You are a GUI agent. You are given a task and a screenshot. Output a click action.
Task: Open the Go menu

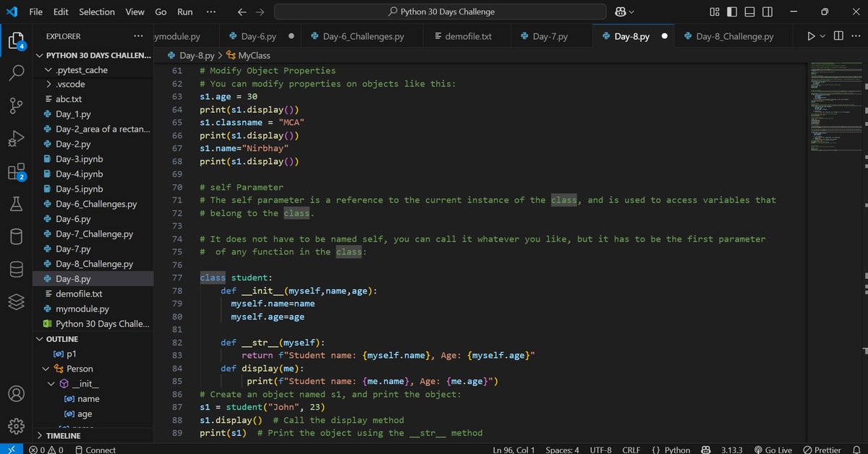[161, 12]
